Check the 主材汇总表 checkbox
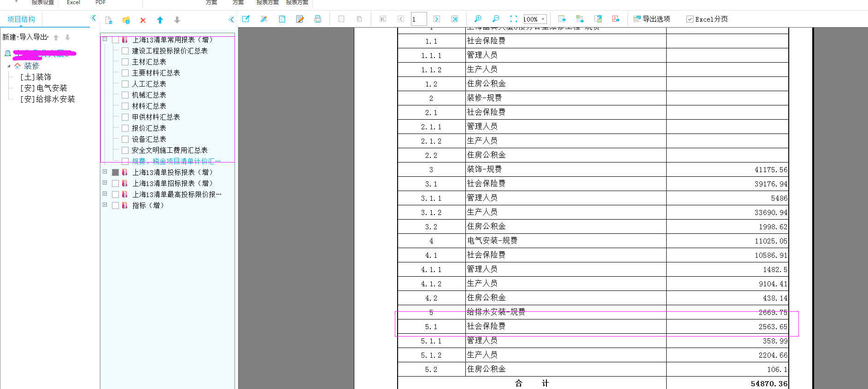Viewport: 868px width, 389px height. coord(125,62)
